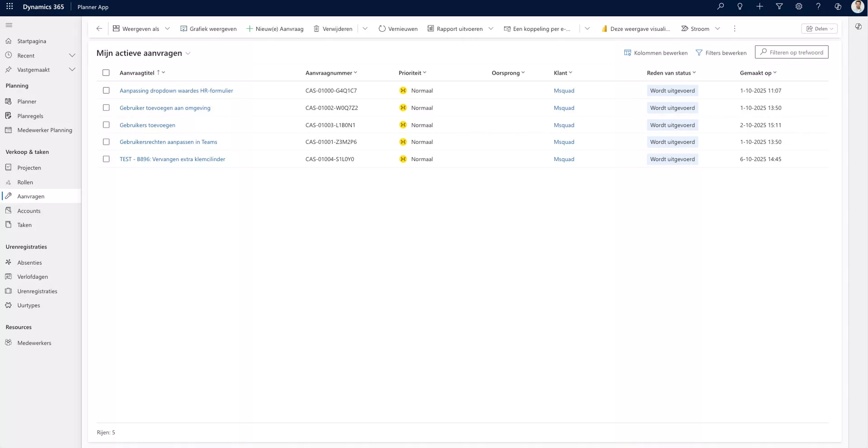
Task: Open the Mijn actieve aanvragen view dropdown
Action: tap(188, 53)
